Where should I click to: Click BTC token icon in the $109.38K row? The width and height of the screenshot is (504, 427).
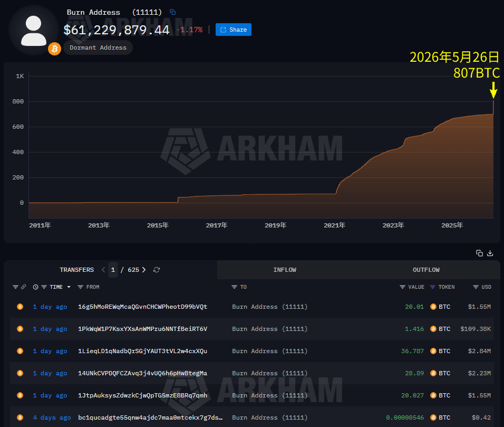coord(433,329)
